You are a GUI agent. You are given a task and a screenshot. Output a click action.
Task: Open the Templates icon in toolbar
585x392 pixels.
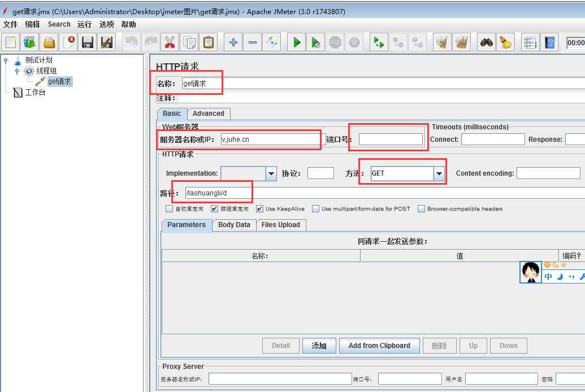coord(30,42)
